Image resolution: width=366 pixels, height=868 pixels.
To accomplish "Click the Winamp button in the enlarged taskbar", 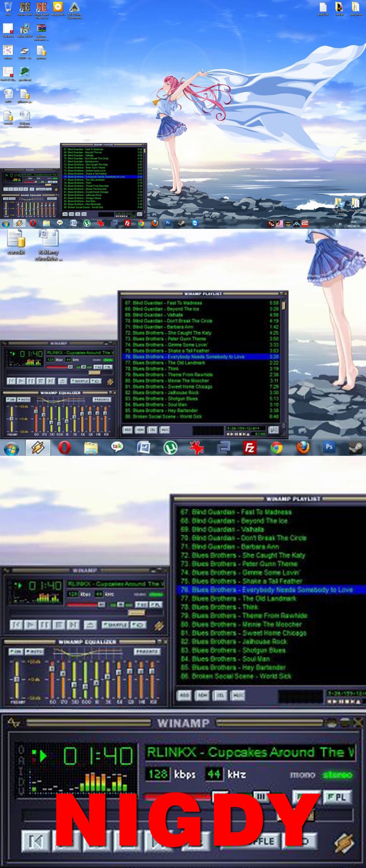I will [38, 448].
